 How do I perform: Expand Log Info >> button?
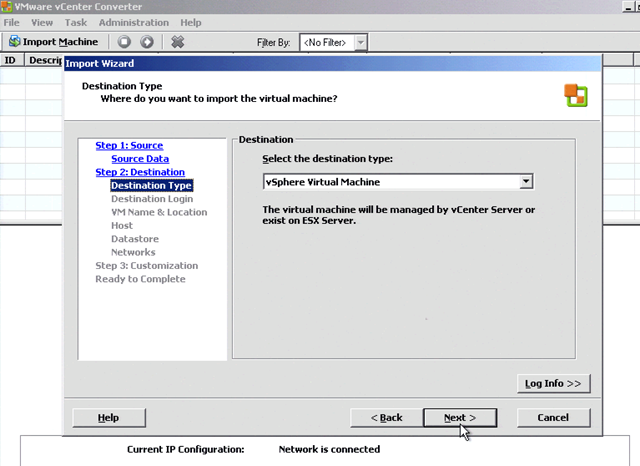tap(553, 383)
